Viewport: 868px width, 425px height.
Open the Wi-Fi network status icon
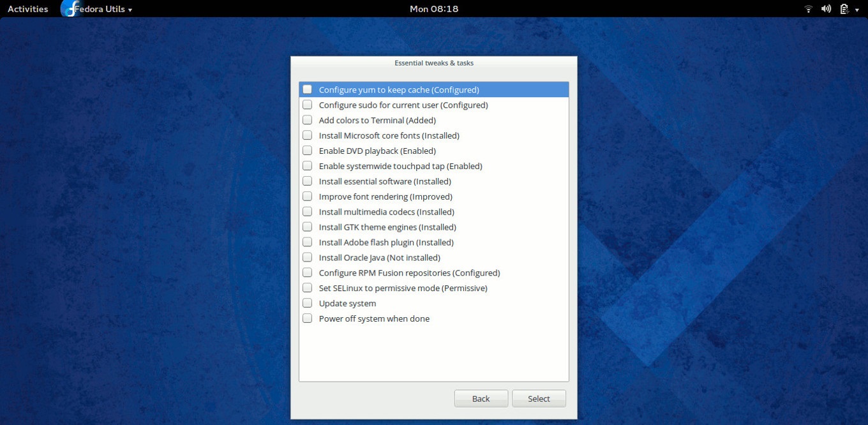808,9
